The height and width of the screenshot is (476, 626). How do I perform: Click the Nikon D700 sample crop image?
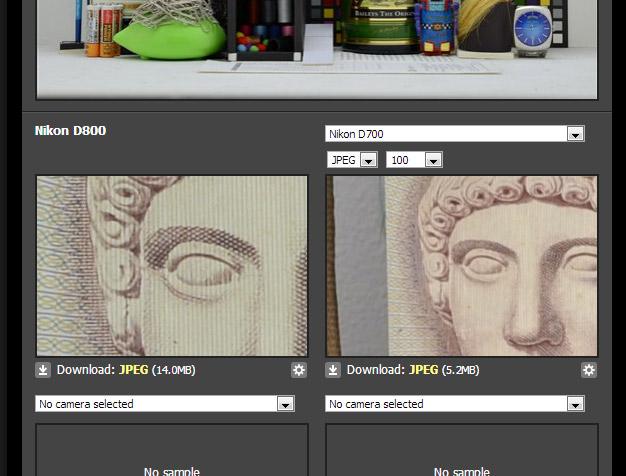click(x=462, y=266)
